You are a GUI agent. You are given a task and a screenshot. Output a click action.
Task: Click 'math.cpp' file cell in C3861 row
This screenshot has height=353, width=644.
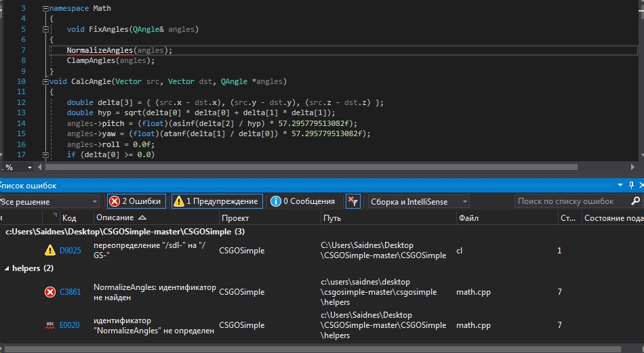click(x=474, y=292)
